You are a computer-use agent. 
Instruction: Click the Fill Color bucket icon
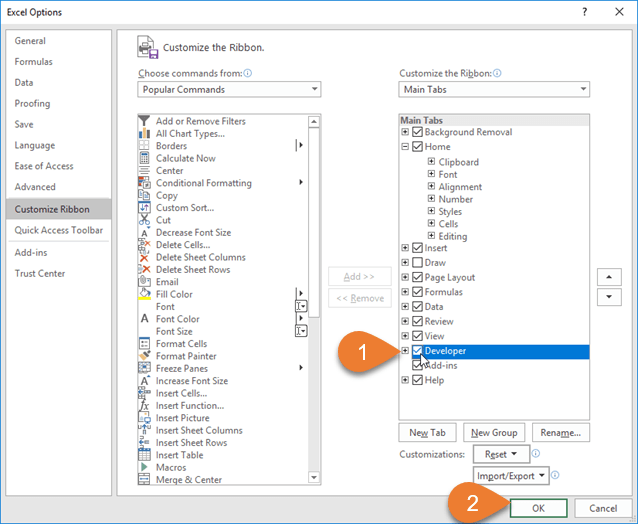click(x=145, y=295)
